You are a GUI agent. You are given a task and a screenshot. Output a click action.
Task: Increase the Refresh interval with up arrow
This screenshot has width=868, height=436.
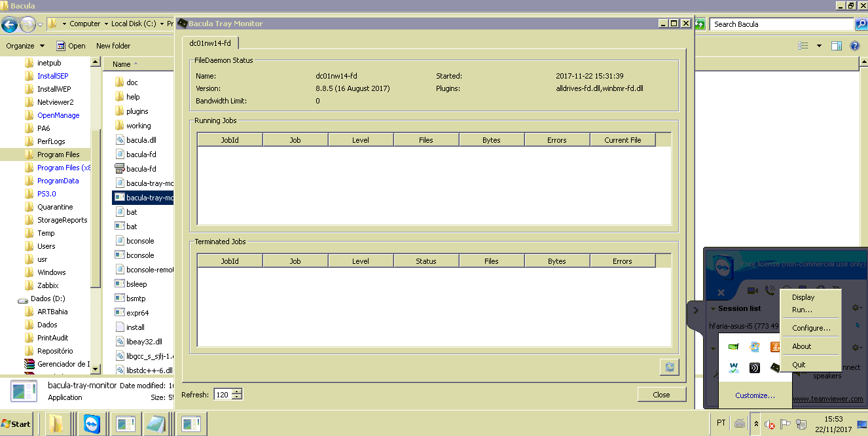237,391
